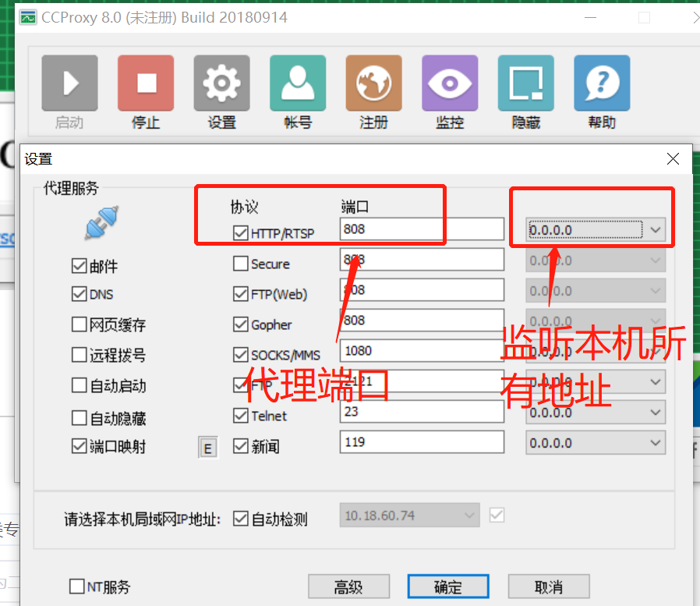The width and height of the screenshot is (700, 606).
Task: Toggle the 端口映射 checkbox
Action: 79,445
